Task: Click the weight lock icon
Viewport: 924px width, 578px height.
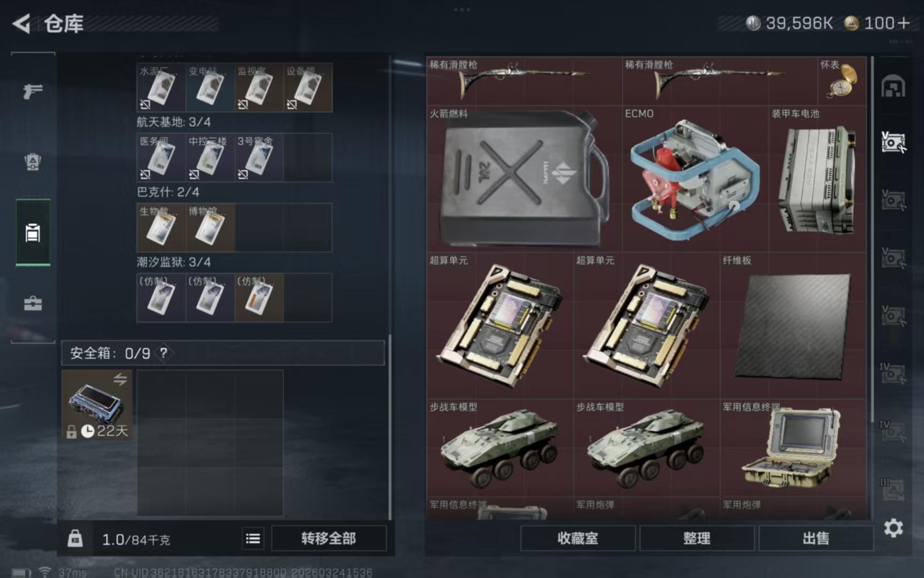Action: click(x=75, y=538)
